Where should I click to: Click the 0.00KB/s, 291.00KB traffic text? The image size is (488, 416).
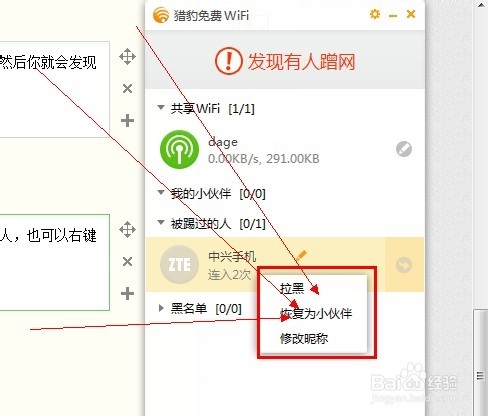tap(264, 159)
